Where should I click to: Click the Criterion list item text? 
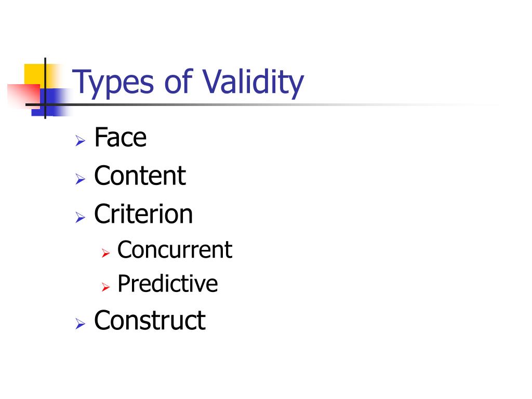click(143, 214)
